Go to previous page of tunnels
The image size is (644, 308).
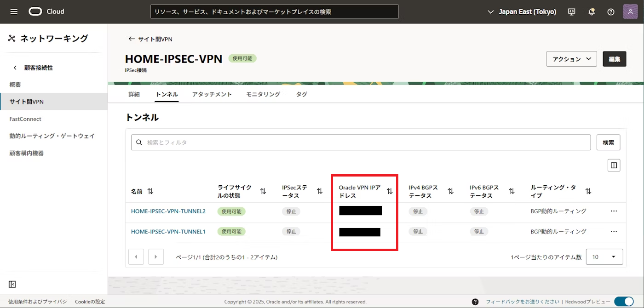[x=136, y=257]
